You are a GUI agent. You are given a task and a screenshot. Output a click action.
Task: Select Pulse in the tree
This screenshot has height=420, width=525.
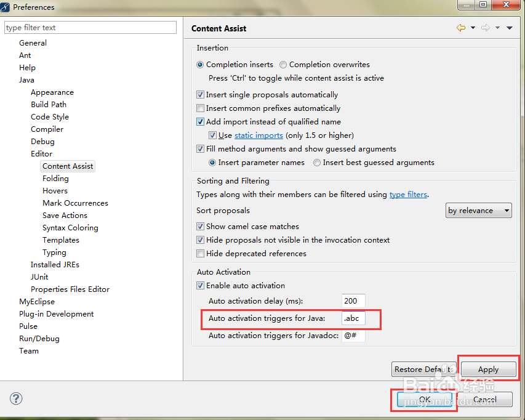click(28, 326)
